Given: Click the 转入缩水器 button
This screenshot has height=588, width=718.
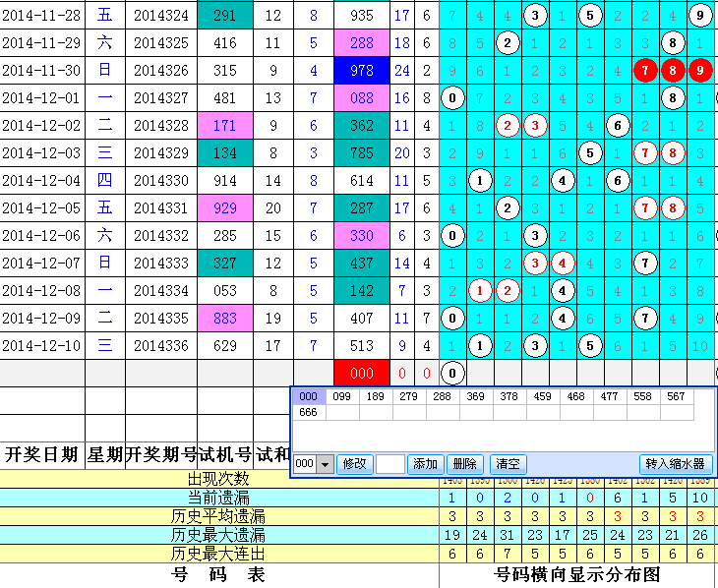Looking at the screenshot, I should point(675,464).
